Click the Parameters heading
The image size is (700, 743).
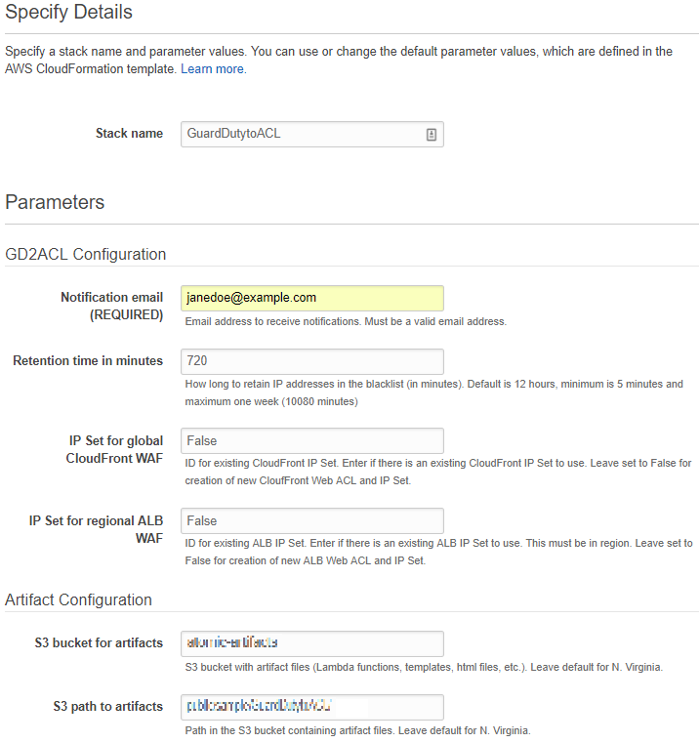(55, 202)
